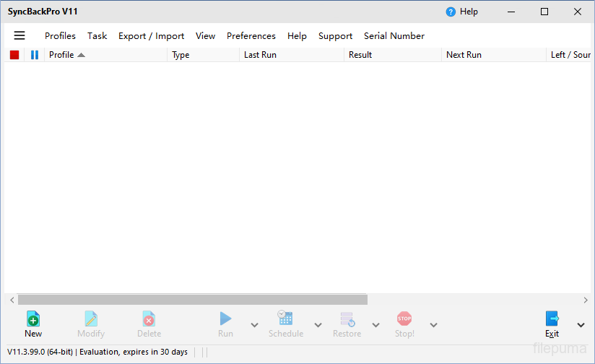
Task: Click the Modify profile pencil icon
Action: (91, 318)
